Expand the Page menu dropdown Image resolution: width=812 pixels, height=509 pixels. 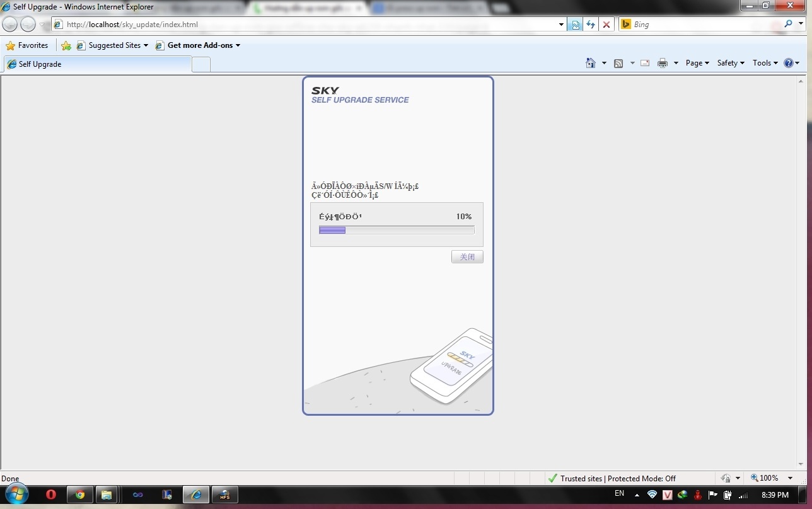coord(697,63)
